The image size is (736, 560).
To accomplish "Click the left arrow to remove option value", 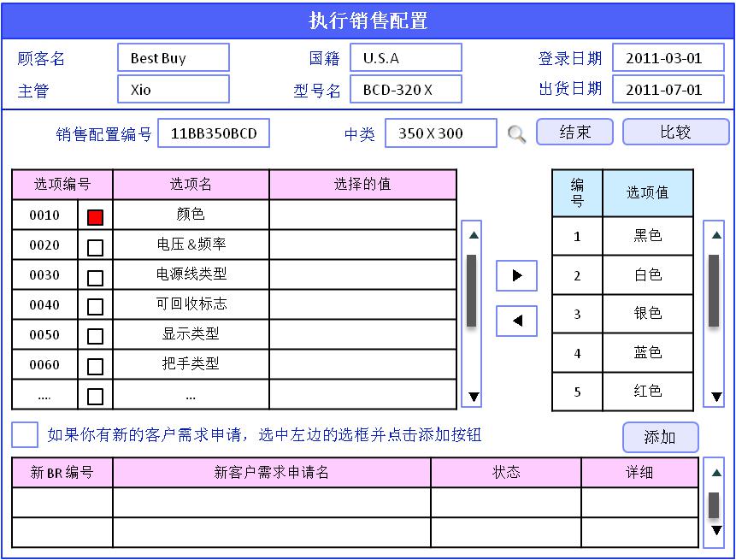I will click(x=516, y=321).
